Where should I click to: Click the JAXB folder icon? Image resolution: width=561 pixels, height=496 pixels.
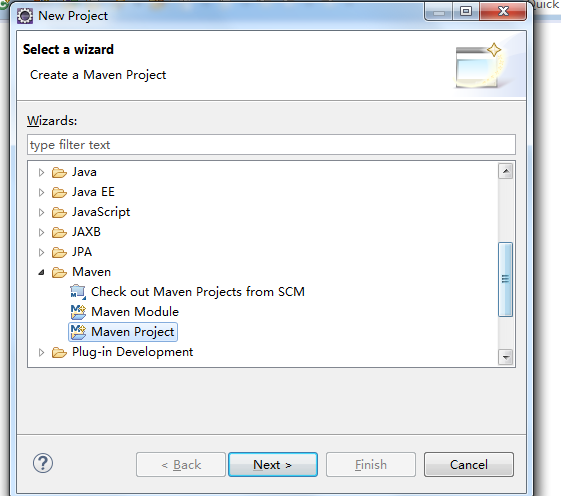(x=59, y=232)
